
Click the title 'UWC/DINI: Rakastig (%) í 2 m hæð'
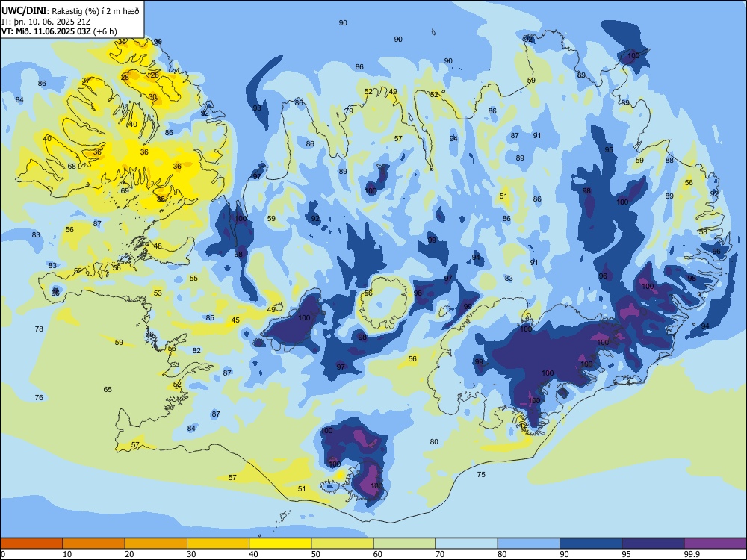tap(70, 11)
